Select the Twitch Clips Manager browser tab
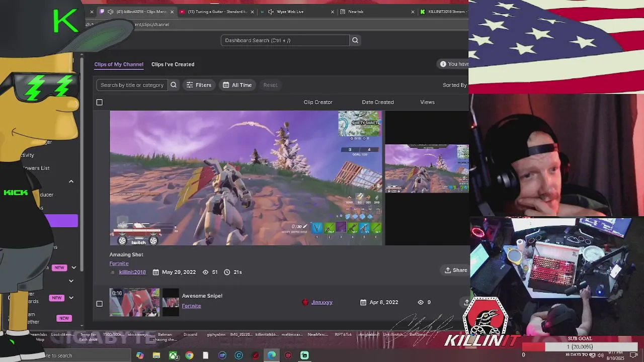Screen dimensions: 644x362 point(136,12)
